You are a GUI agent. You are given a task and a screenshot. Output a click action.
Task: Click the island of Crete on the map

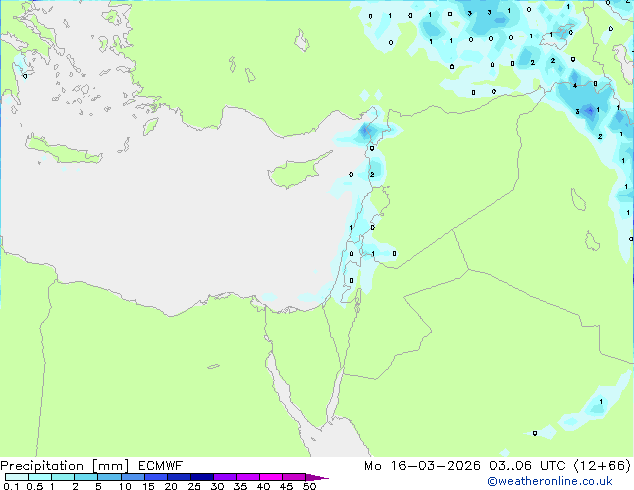point(63,152)
